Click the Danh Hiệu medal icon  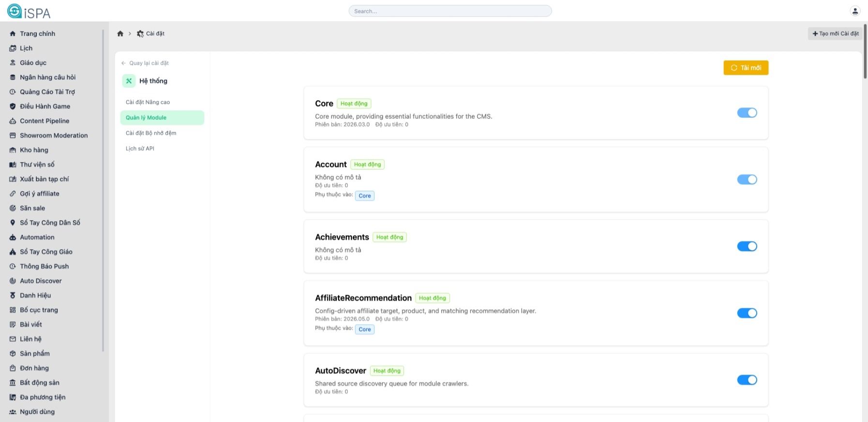pyautogui.click(x=13, y=295)
